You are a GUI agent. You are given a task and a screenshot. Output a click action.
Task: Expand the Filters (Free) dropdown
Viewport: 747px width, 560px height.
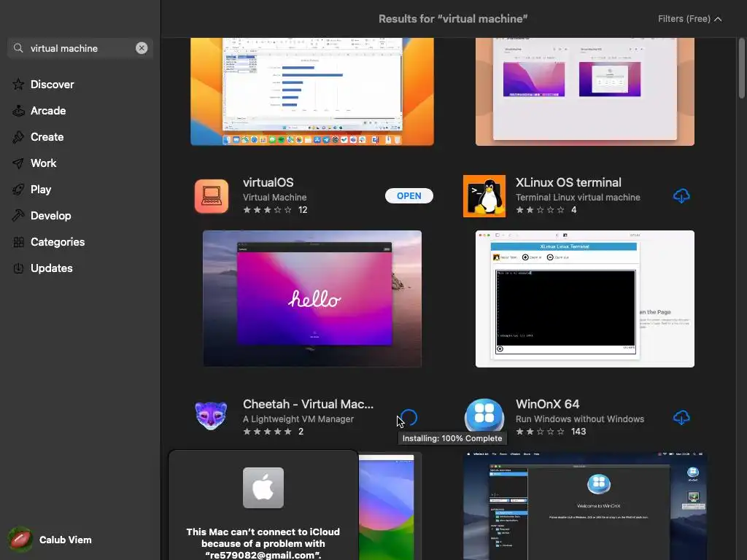coord(689,19)
